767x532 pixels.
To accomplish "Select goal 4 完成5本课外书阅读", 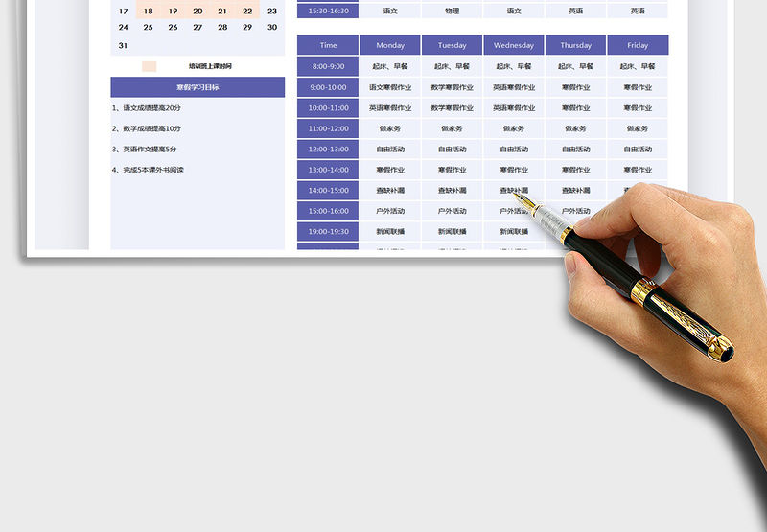I will (x=149, y=170).
